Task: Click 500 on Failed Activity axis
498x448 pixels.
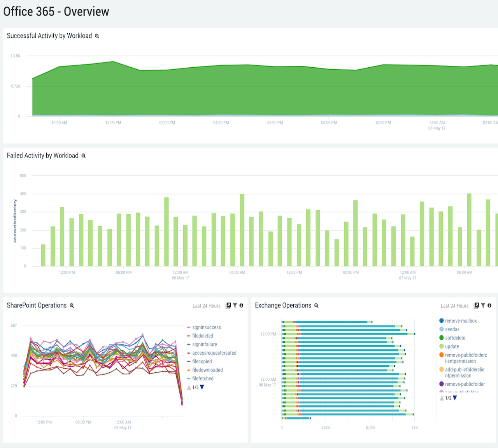Action: (x=23, y=176)
